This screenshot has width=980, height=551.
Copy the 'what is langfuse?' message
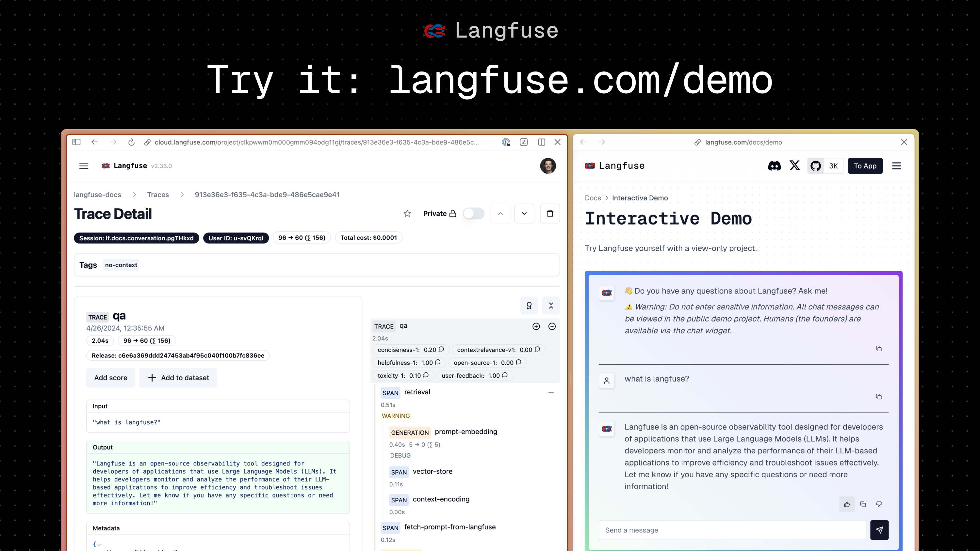[878, 397]
